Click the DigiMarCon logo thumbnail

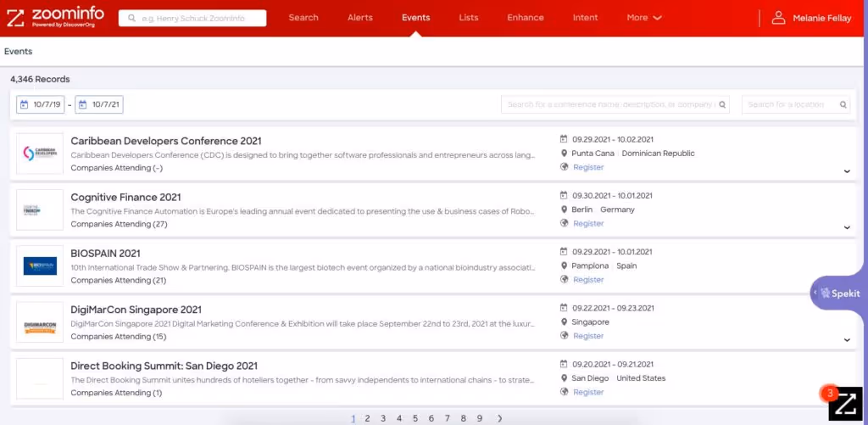point(40,322)
